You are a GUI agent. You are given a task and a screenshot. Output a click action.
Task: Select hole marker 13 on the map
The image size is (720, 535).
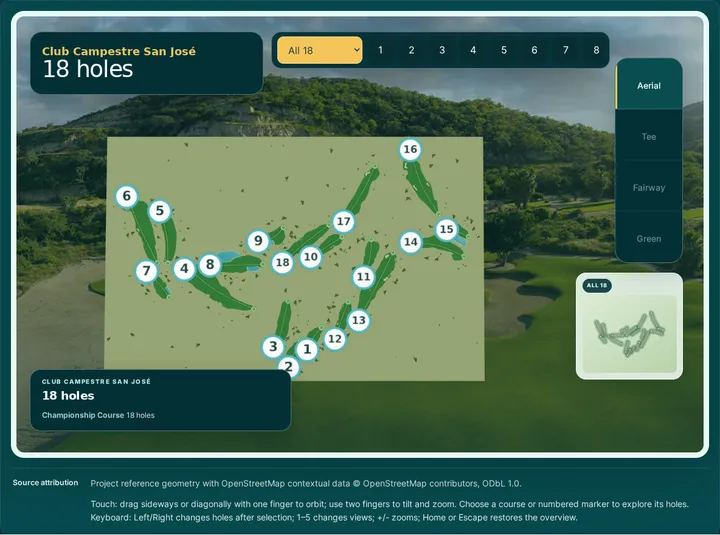tap(359, 320)
